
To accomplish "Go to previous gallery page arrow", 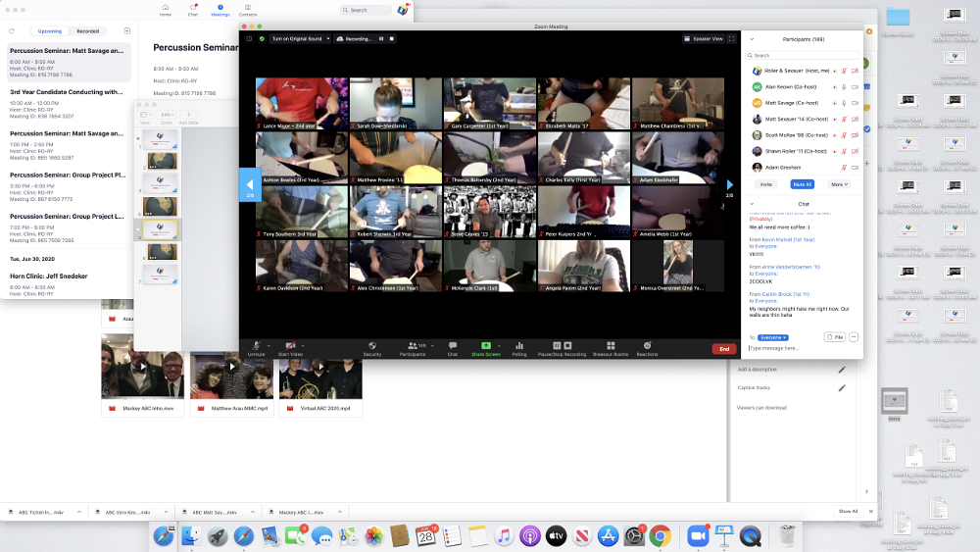I will (x=250, y=184).
